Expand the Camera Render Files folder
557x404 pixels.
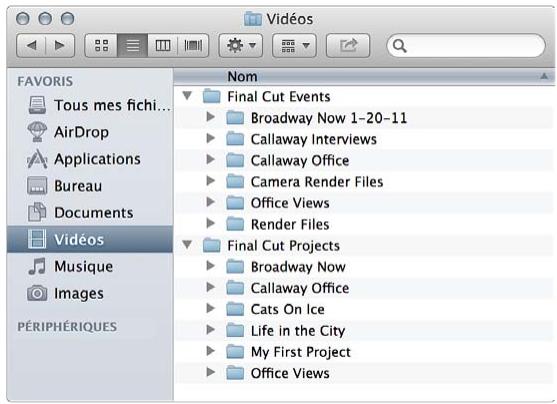click(211, 181)
